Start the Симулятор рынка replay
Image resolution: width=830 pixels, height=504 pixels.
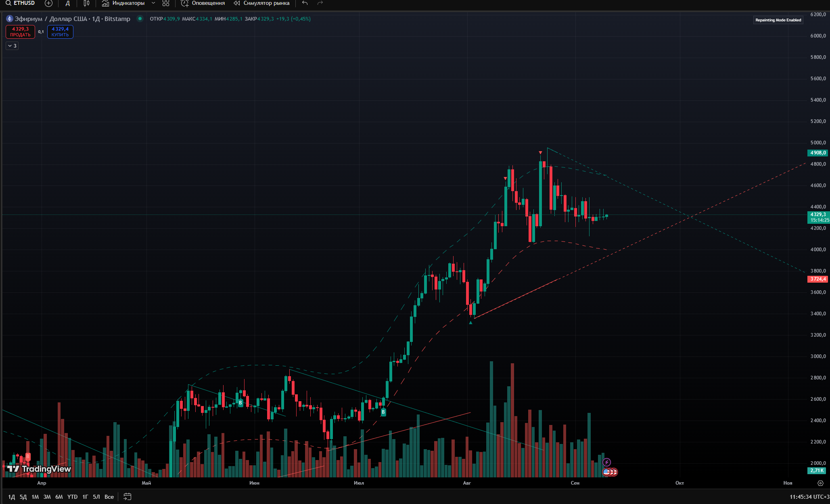coord(261,3)
